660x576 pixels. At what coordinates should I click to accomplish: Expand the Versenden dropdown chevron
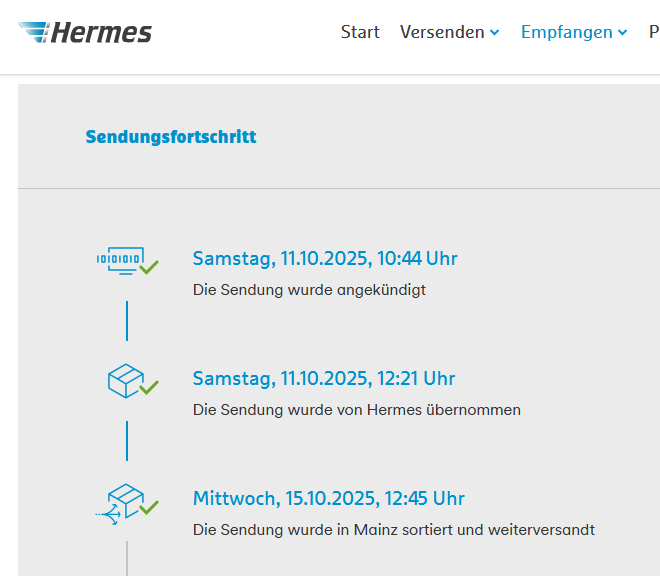click(x=494, y=33)
